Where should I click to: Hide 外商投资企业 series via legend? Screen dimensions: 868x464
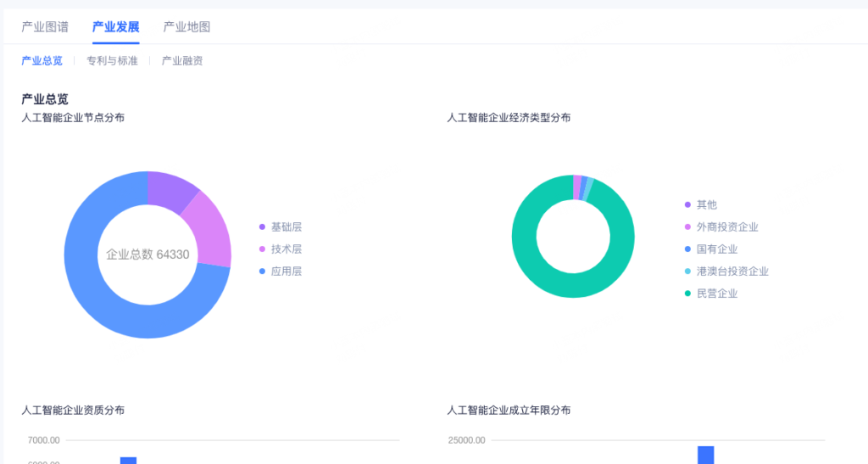[726, 227]
